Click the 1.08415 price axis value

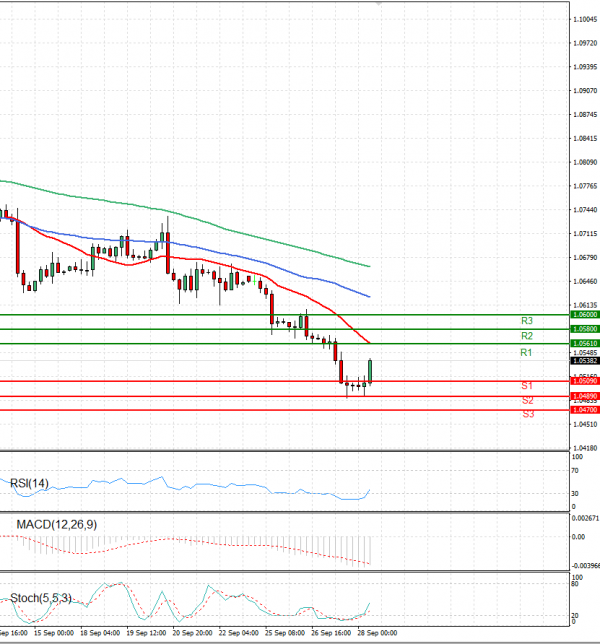pyautogui.click(x=585, y=138)
